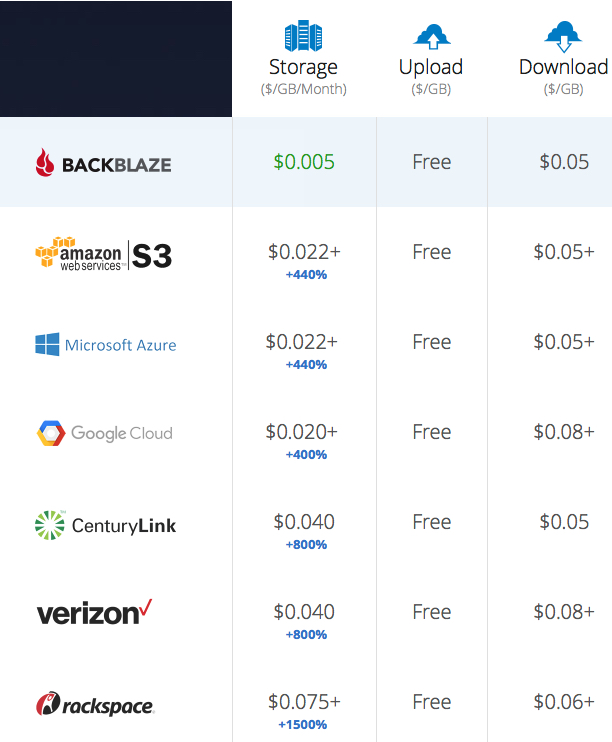The width and height of the screenshot is (612, 742).
Task: Click CenturyLink's $0.05 download price
Action: (564, 522)
